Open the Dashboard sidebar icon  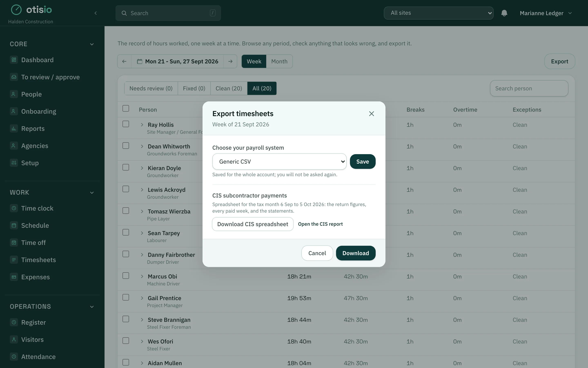pos(14,60)
